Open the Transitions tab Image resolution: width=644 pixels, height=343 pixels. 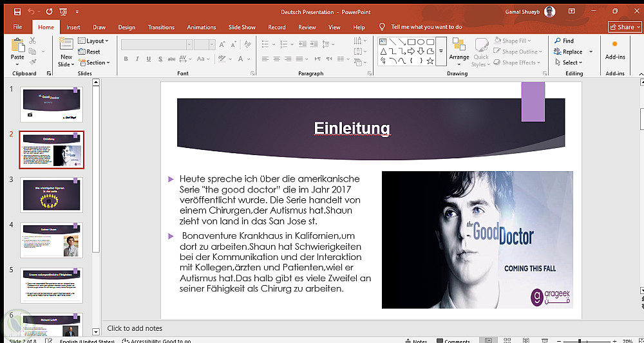(161, 27)
